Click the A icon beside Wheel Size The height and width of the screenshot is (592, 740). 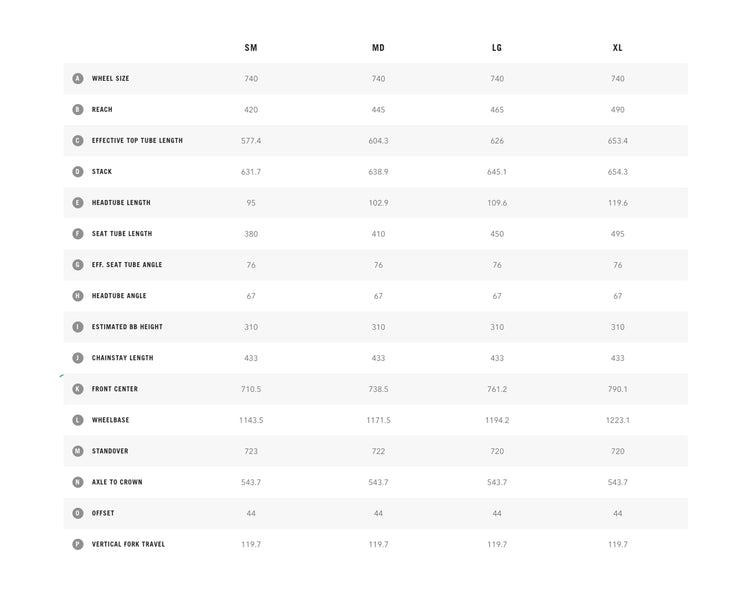tap(78, 78)
